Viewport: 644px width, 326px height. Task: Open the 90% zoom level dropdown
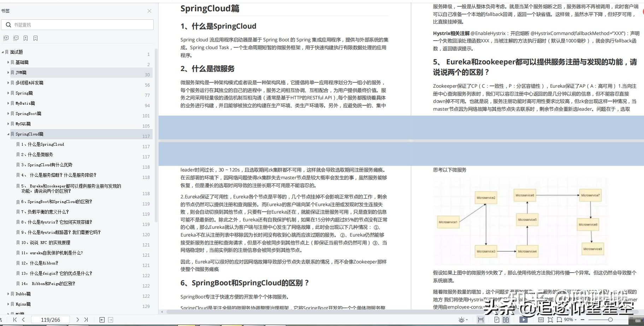click(569, 320)
